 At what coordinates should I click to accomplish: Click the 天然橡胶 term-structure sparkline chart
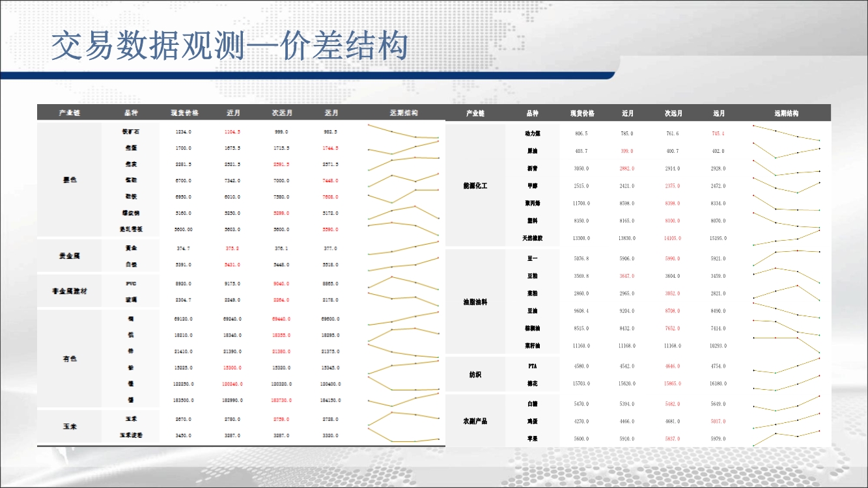click(786, 237)
